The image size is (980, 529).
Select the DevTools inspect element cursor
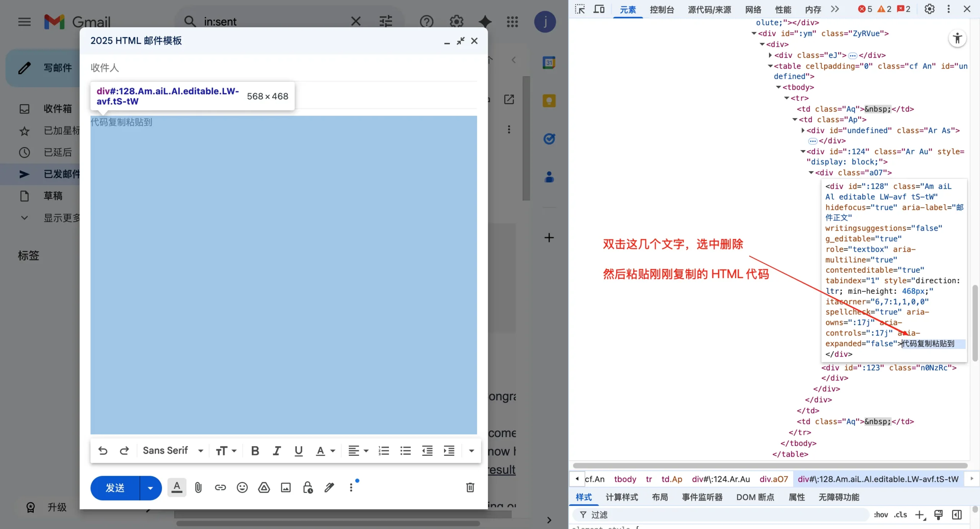(579, 9)
